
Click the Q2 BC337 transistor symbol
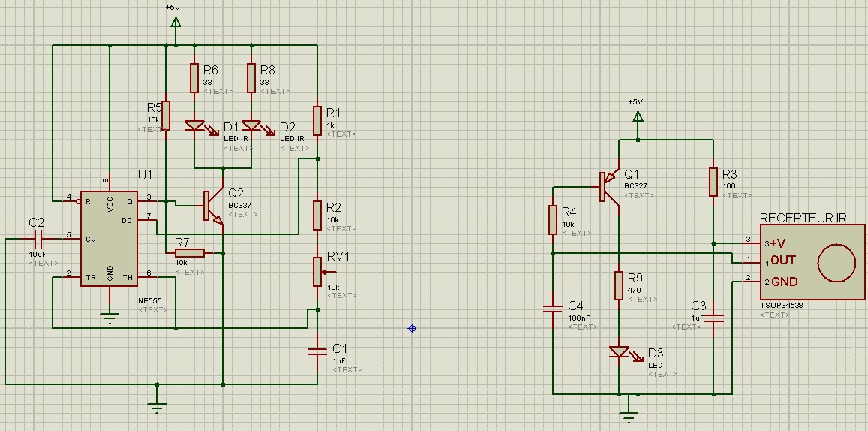point(213,206)
